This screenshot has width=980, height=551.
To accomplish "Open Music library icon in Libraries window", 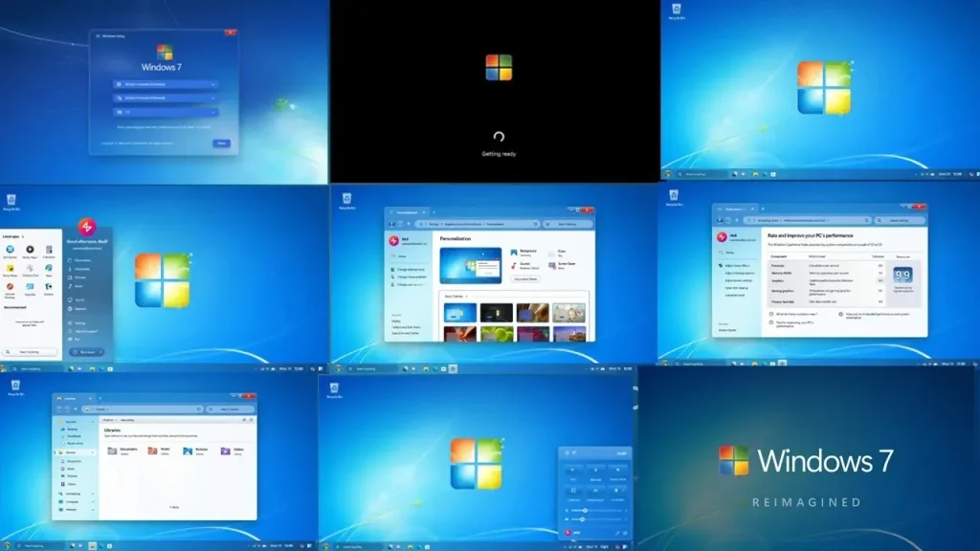I will click(152, 452).
